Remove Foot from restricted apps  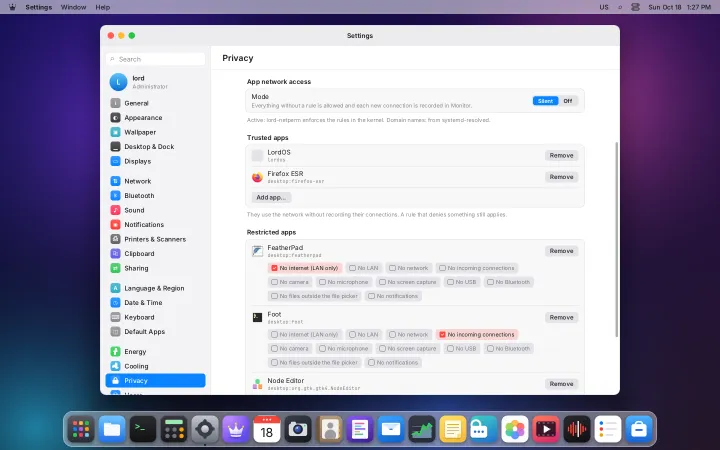(562, 317)
